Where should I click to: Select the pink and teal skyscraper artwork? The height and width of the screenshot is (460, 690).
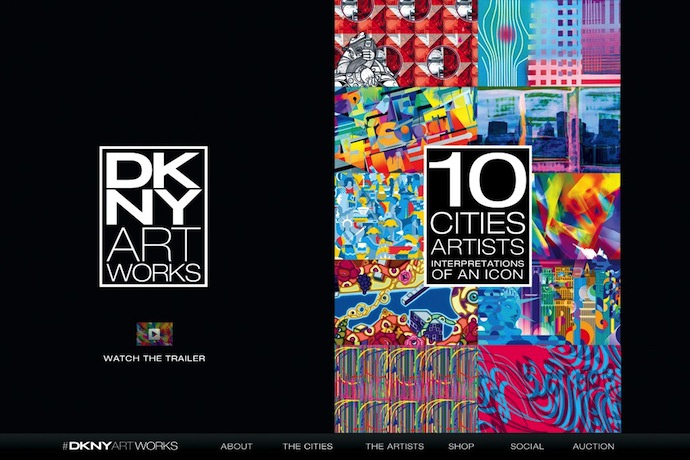point(549,43)
